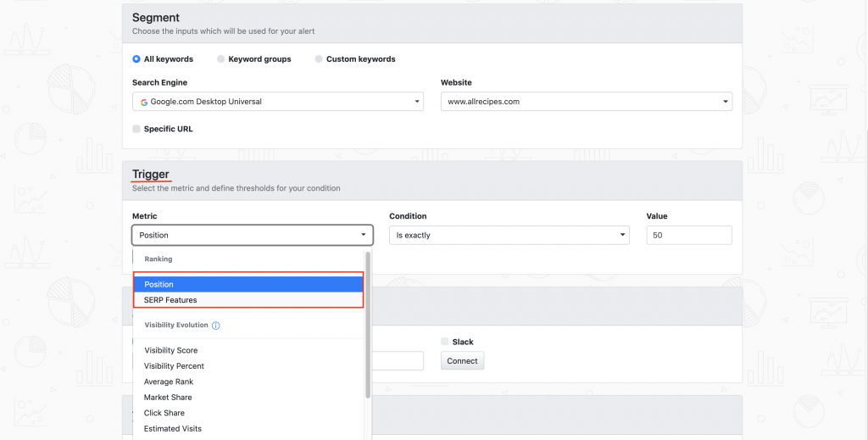Select the All keywords radio button

point(136,59)
